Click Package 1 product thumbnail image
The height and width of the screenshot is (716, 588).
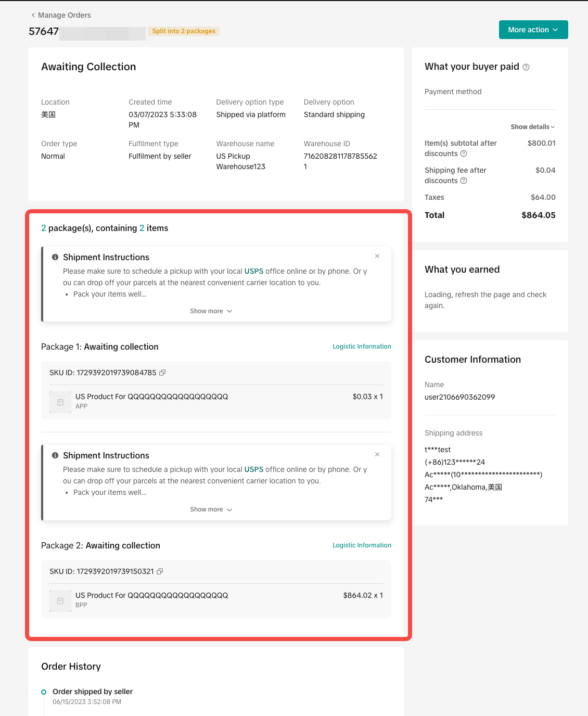click(x=60, y=402)
